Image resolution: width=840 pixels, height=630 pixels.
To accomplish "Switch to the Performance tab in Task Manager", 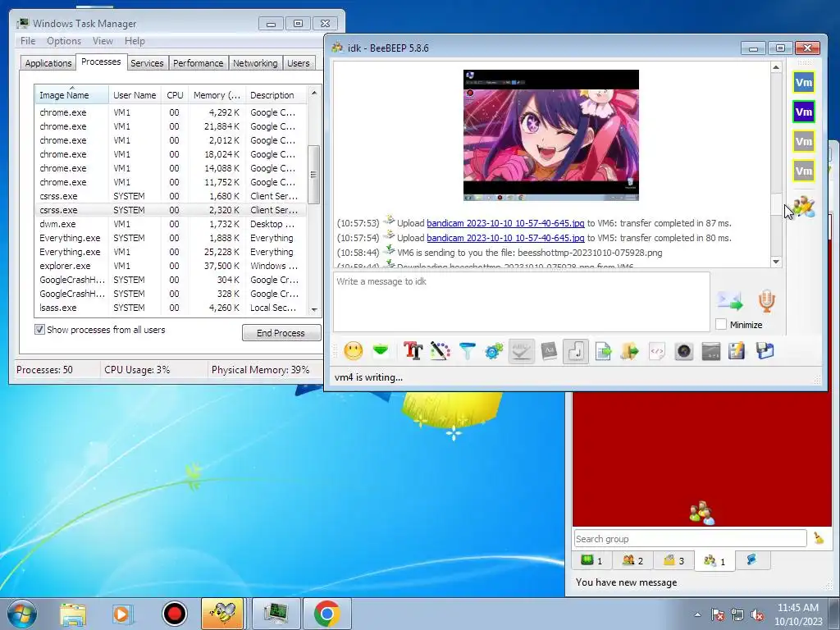I will [x=198, y=63].
